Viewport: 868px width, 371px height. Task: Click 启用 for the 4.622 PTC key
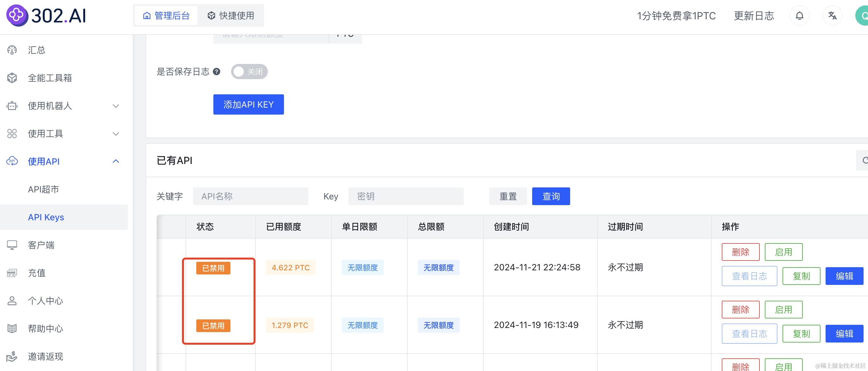[783, 252]
